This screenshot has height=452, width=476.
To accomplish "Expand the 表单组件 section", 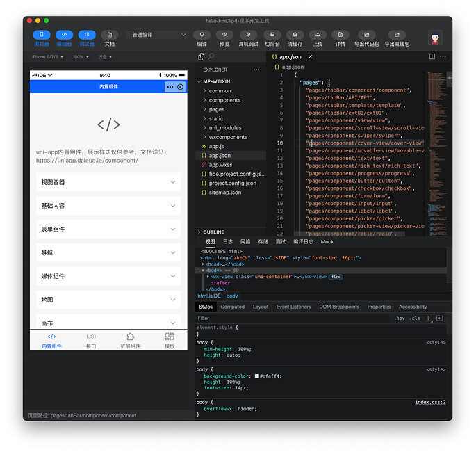I will 108,229.
